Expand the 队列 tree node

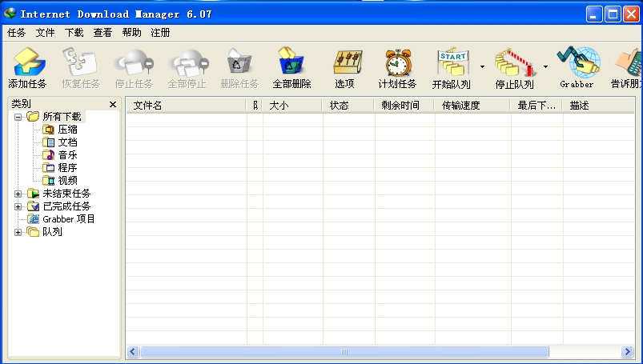[18, 232]
